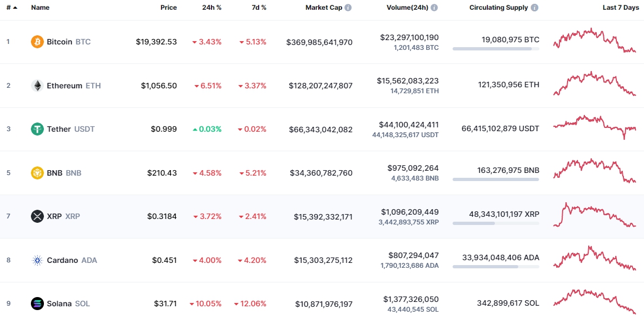Click Ethereum supply 121,350,956 ETH

[508, 85]
